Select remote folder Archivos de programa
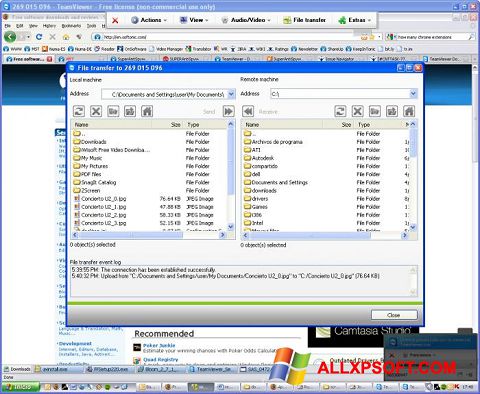The image size is (480, 394). 273,142
